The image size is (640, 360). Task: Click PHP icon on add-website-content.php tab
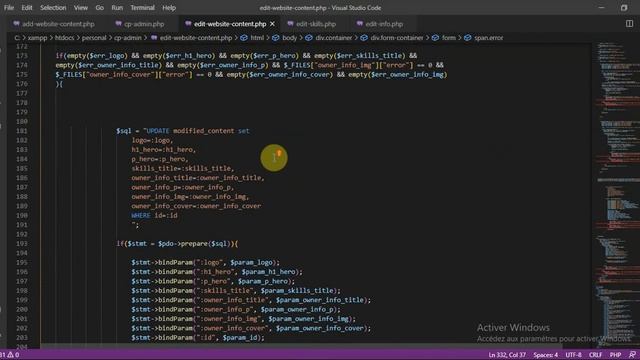pos(16,24)
